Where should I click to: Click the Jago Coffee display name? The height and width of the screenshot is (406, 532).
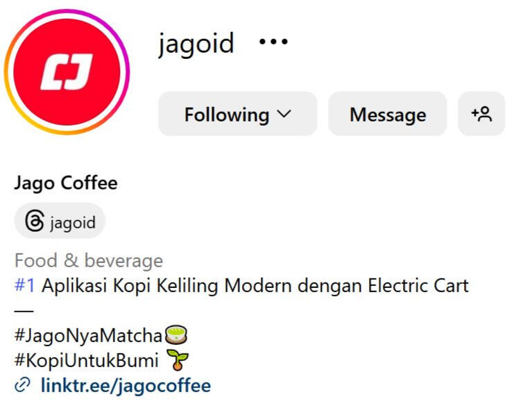click(x=66, y=183)
